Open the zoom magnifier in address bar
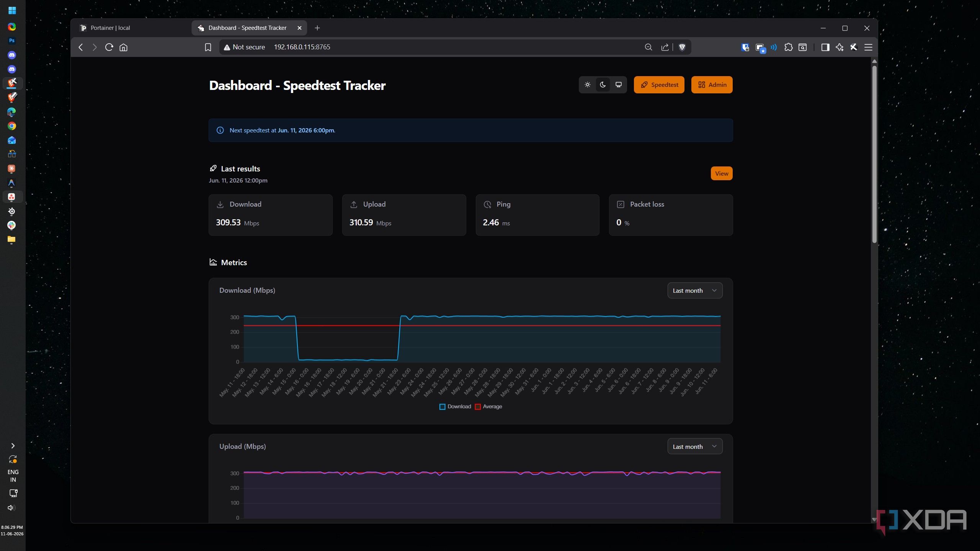Screen dimensions: 980x551 point(648,47)
